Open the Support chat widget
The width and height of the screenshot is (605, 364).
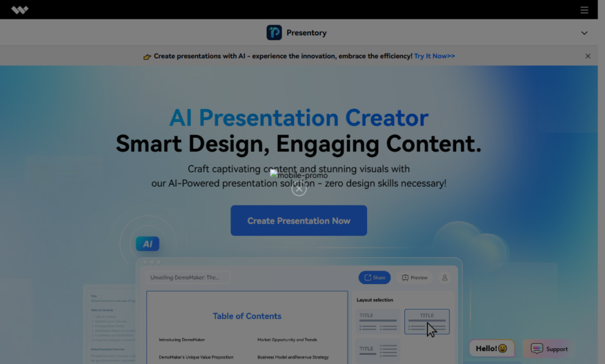pos(548,349)
